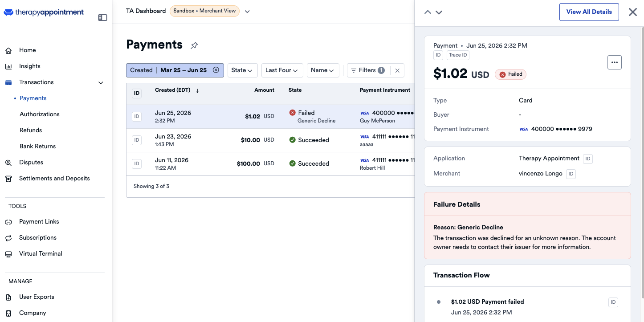Copy ID of the $100.00 payment row

click(x=137, y=164)
